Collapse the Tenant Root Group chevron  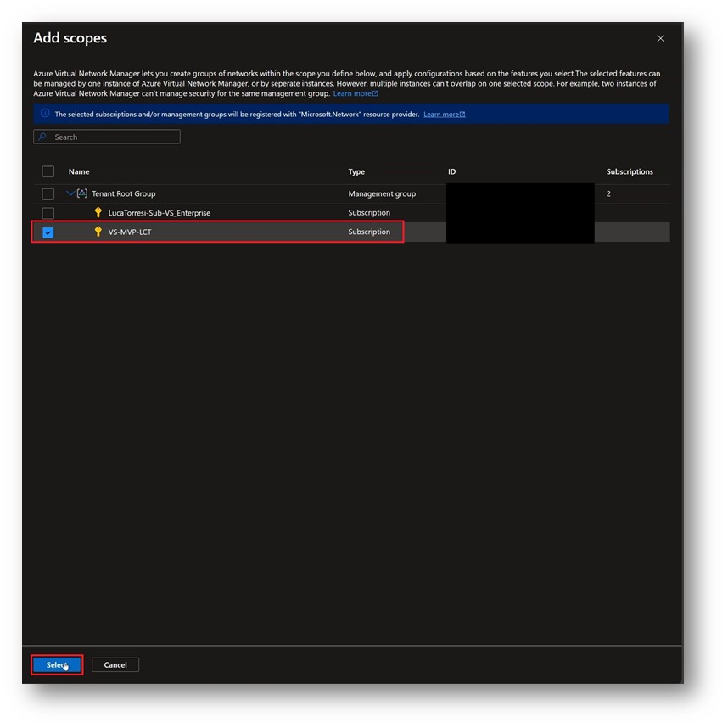point(70,193)
